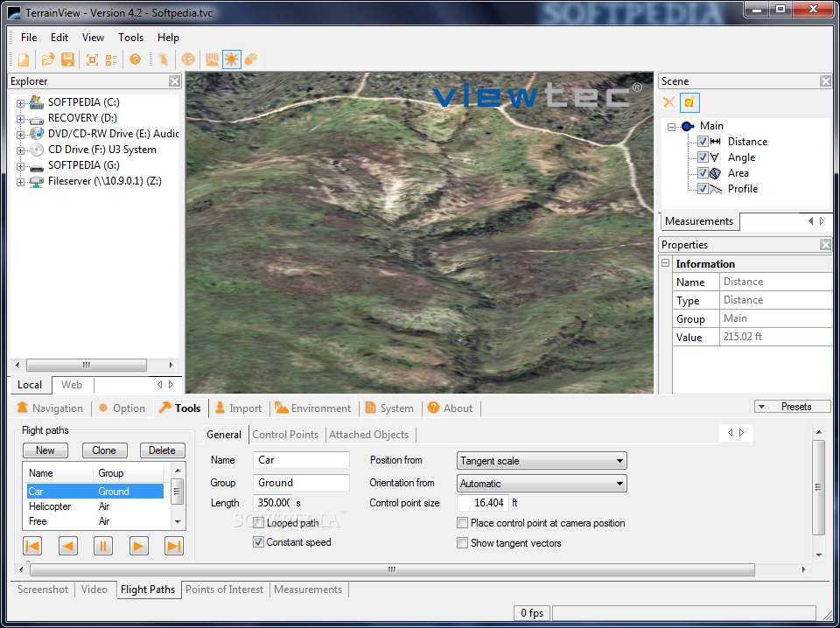Click bottom panel horizontal scrollbar thumb
Image resolution: width=840 pixels, height=628 pixels.
click(392, 569)
